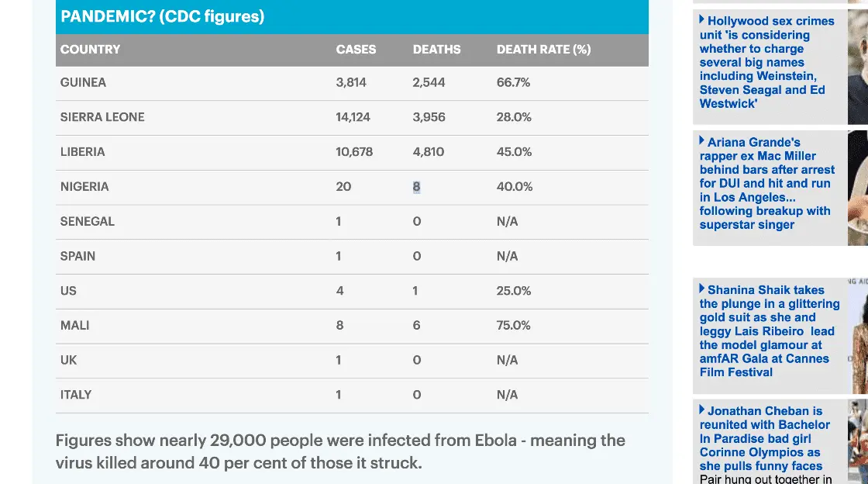
Task: Read the Shanina Shaik amfAR Gala article
Action: click(769, 331)
